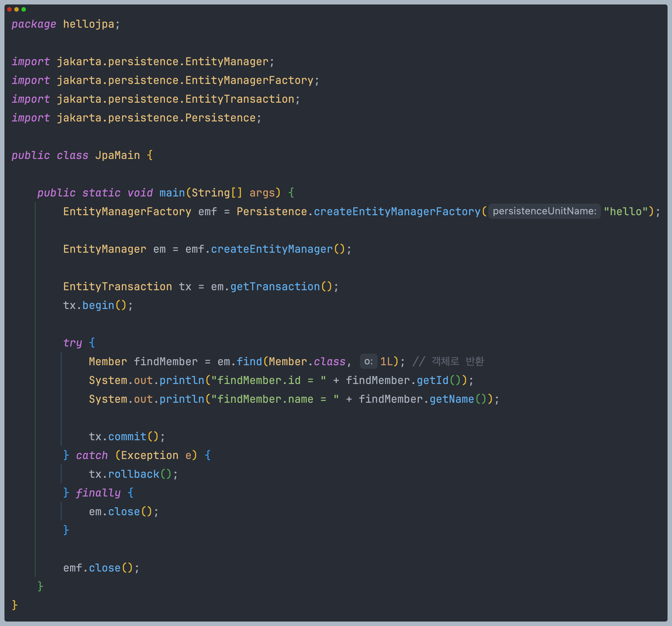The image size is (672, 626).
Task: Click the emf.close() statement
Action: pos(101,568)
